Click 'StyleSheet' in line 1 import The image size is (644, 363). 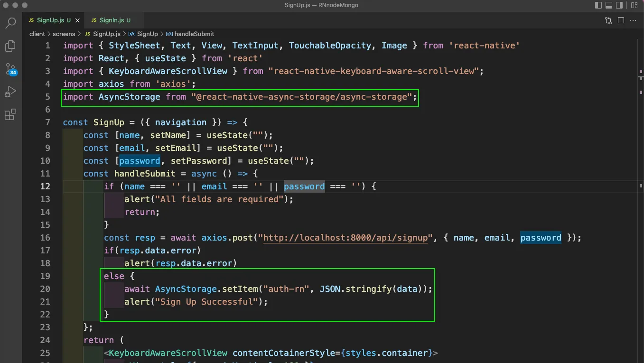[135, 46]
